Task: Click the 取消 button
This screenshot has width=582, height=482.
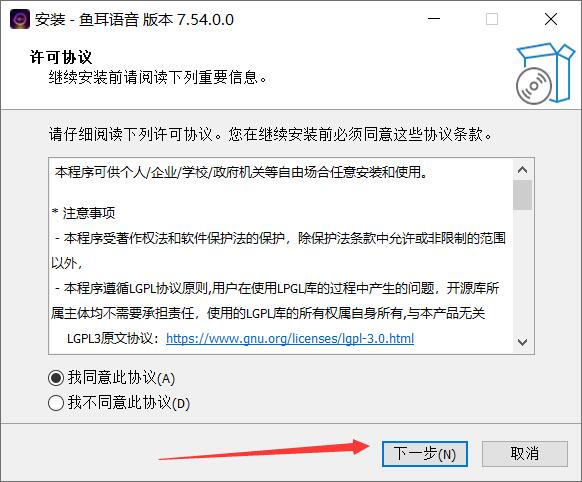Action: [x=524, y=454]
